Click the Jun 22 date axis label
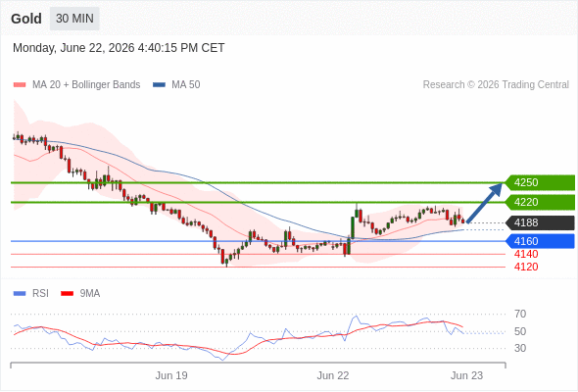The width and height of the screenshot is (578, 392). pyautogui.click(x=333, y=375)
